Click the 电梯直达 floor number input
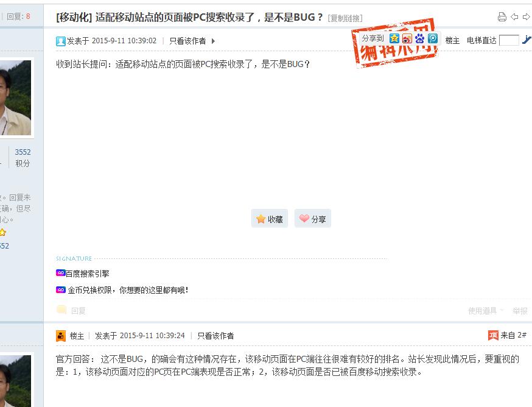Image resolution: width=532 pixels, height=407 pixels. click(x=509, y=40)
